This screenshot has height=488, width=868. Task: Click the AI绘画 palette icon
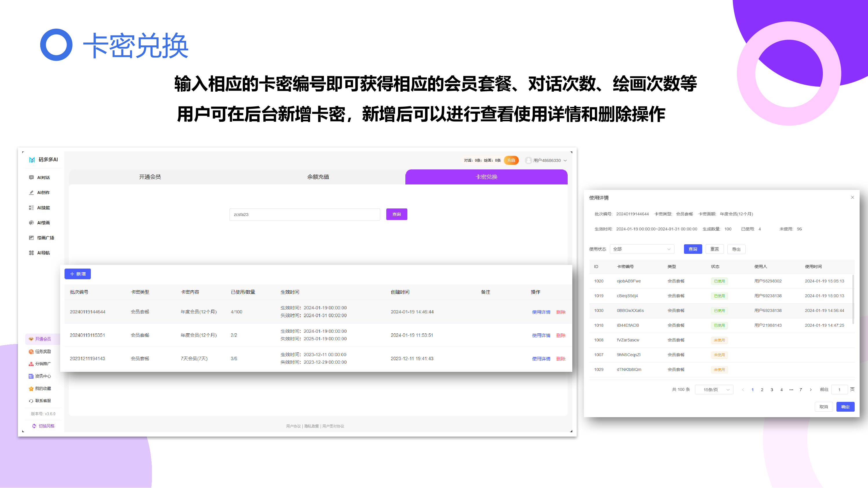tap(31, 223)
